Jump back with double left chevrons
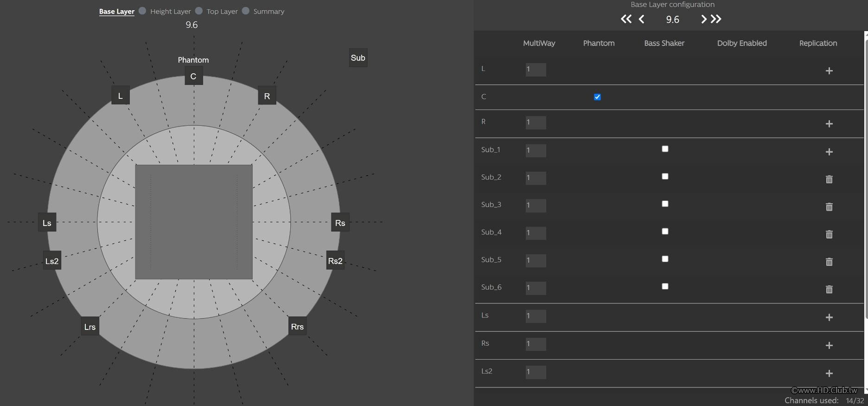This screenshot has height=406, width=868. click(626, 19)
